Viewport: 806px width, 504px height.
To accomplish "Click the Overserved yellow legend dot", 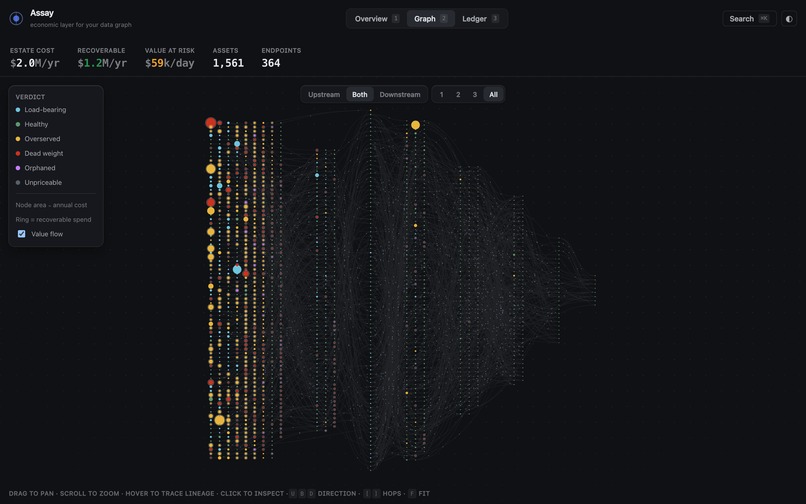I will tap(18, 139).
